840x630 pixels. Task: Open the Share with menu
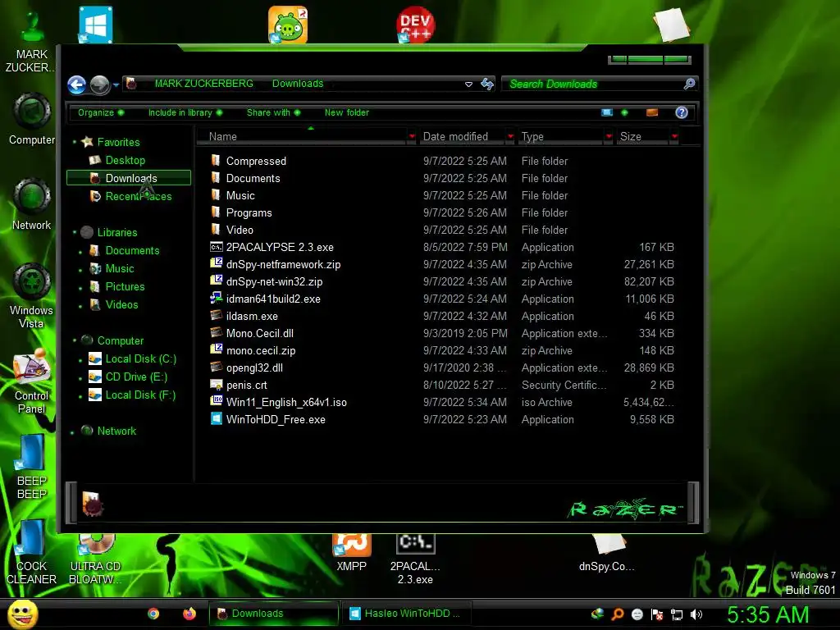click(x=273, y=112)
